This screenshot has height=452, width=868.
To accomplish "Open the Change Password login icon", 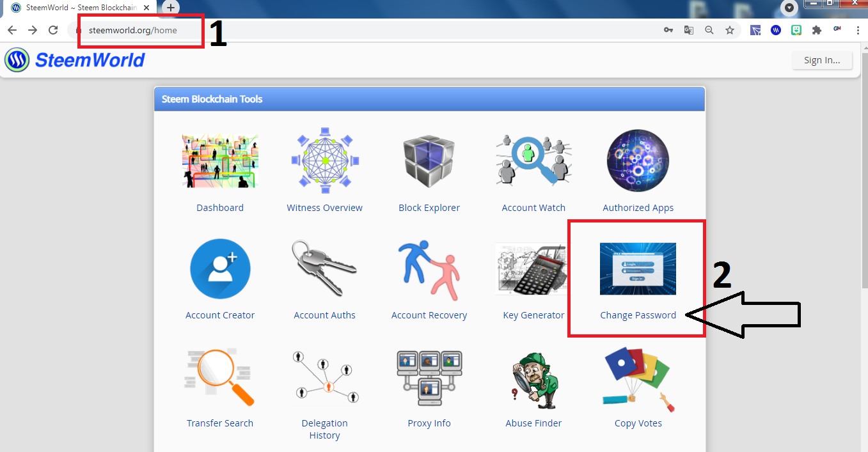I will click(638, 269).
